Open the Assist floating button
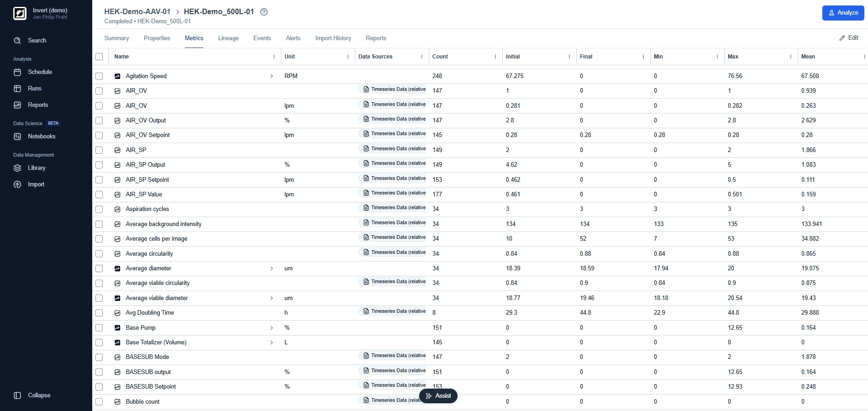 438,396
